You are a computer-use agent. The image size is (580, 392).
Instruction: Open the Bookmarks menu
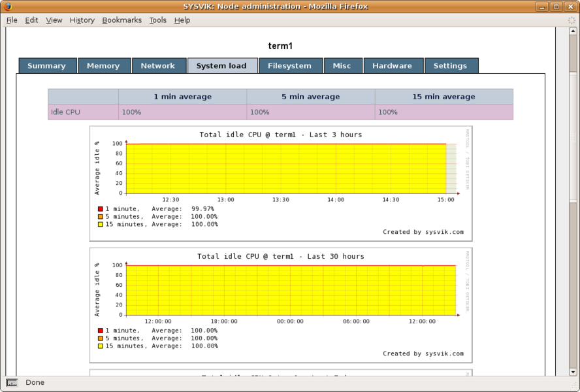(x=121, y=20)
